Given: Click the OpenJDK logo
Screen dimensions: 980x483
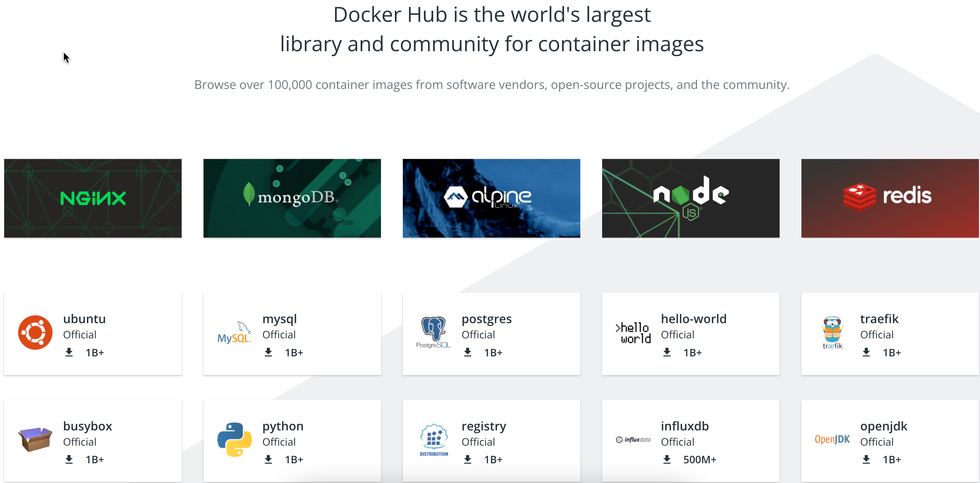Looking at the screenshot, I should (832, 439).
